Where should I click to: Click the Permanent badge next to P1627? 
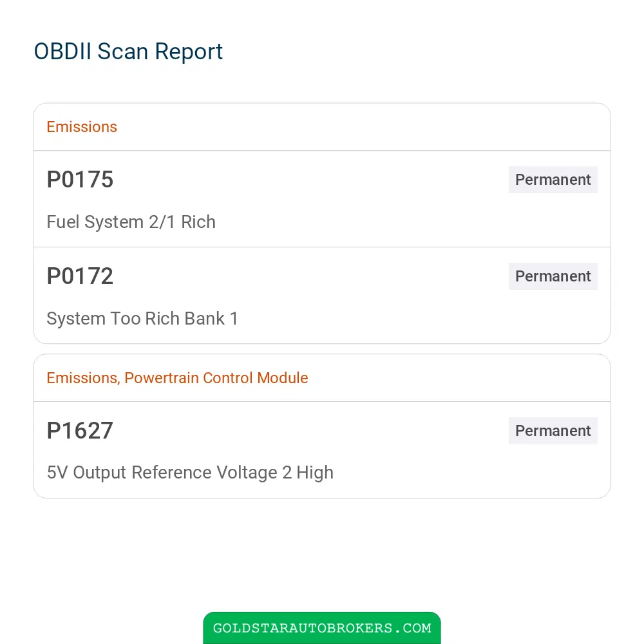coord(553,430)
